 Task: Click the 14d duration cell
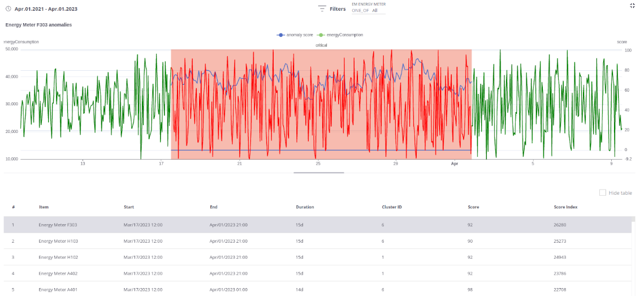(299, 289)
